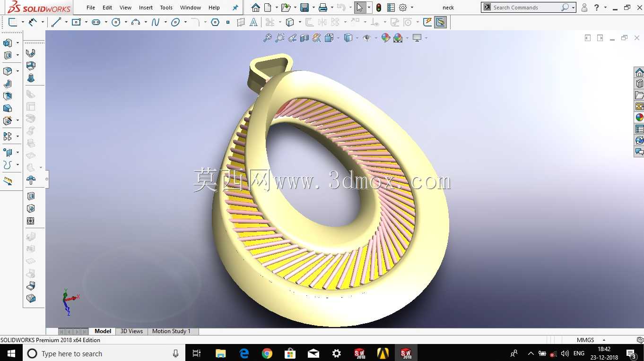The width and height of the screenshot is (644, 361).
Task: Open the Tools menu
Action: [x=166, y=8]
